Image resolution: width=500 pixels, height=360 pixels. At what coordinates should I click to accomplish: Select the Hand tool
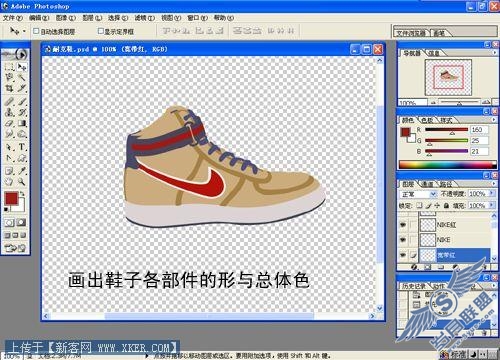click(9, 182)
